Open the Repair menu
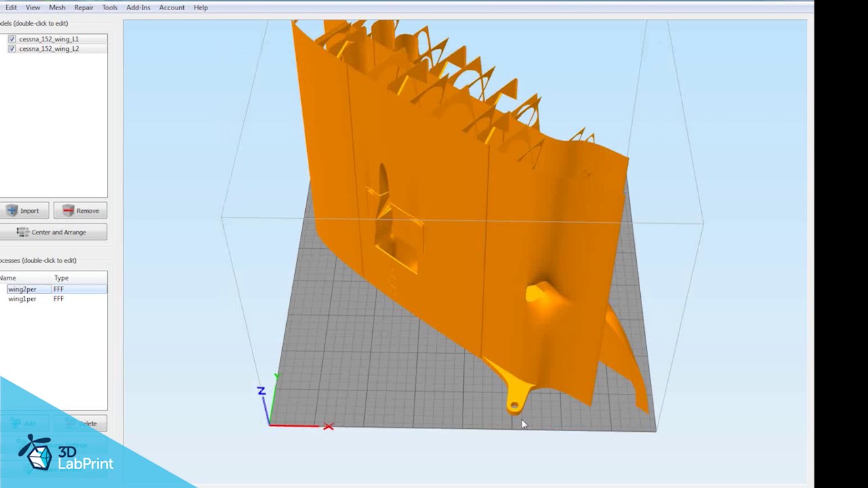868x488 pixels. (84, 7)
